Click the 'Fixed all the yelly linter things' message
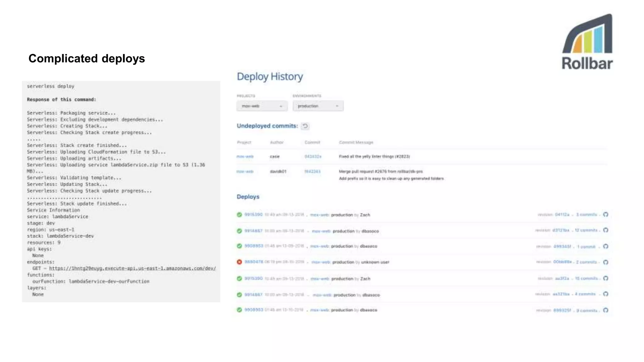The width and height of the screenshot is (644, 362). (x=374, y=156)
